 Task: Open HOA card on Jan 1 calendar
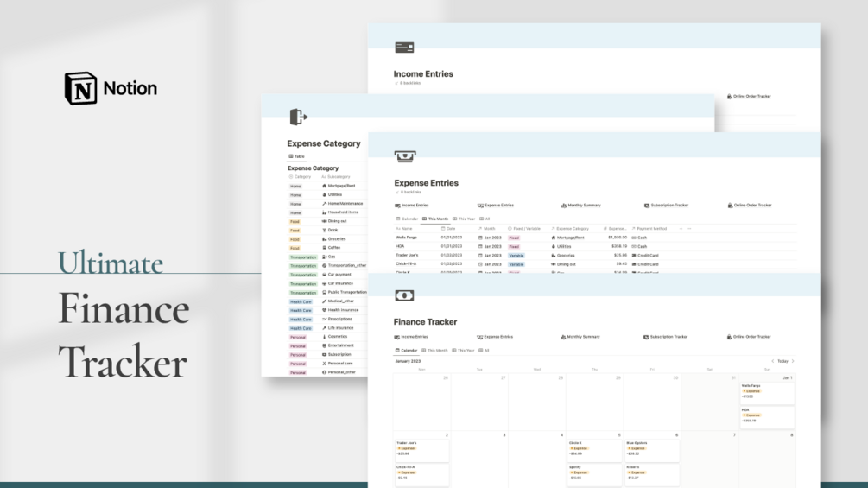(x=767, y=416)
